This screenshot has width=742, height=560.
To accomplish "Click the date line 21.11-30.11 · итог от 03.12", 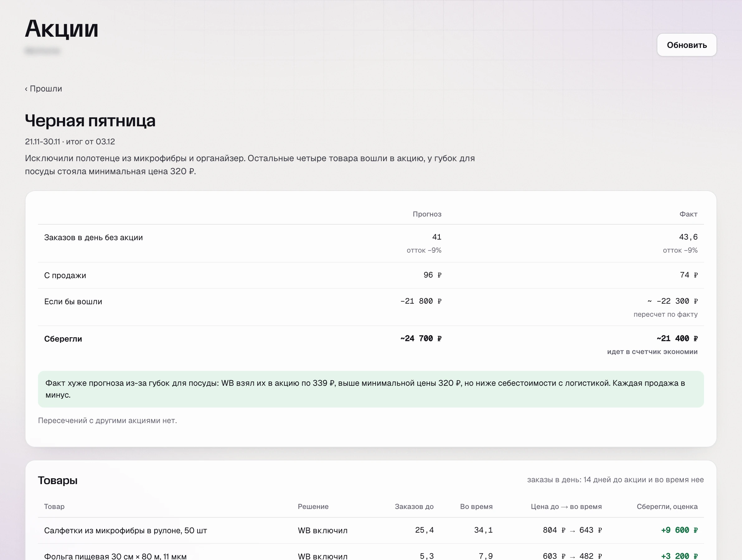I will coord(70,142).
